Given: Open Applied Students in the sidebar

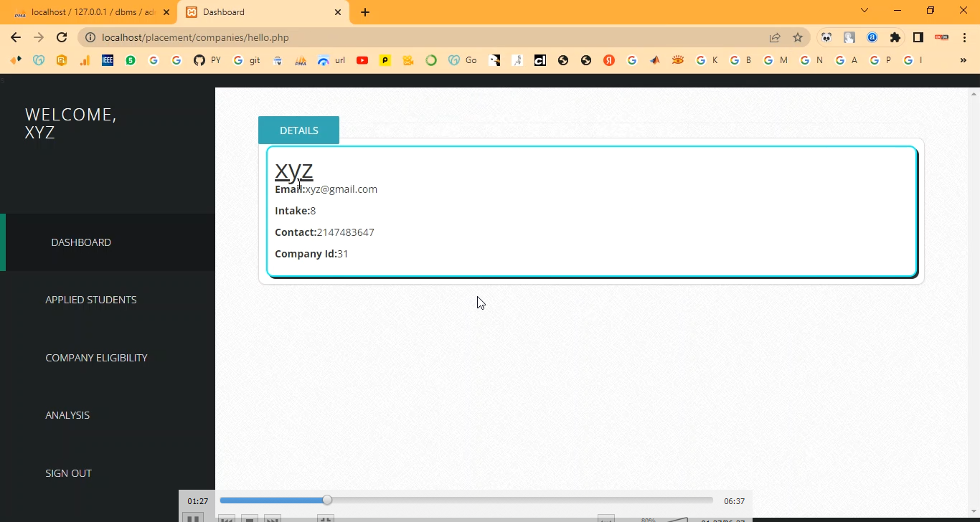Looking at the screenshot, I should click(x=91, y=300).
